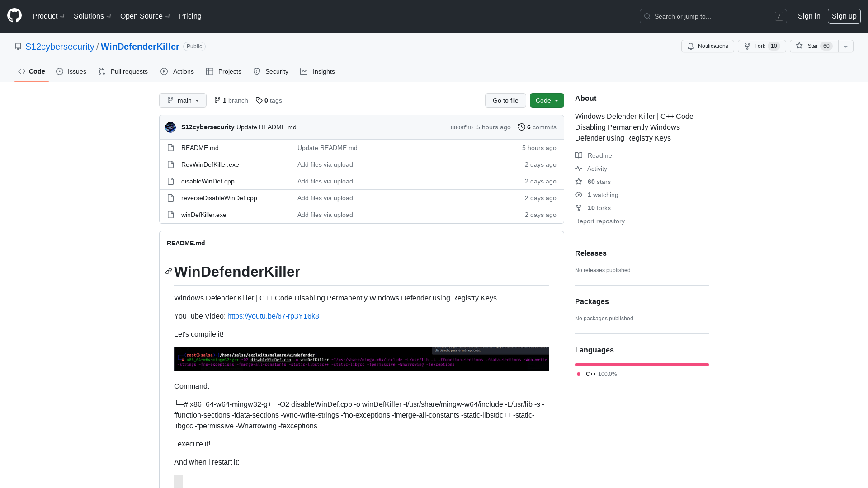
Task: Go to the Pricing page
Action: pos(190,16)
